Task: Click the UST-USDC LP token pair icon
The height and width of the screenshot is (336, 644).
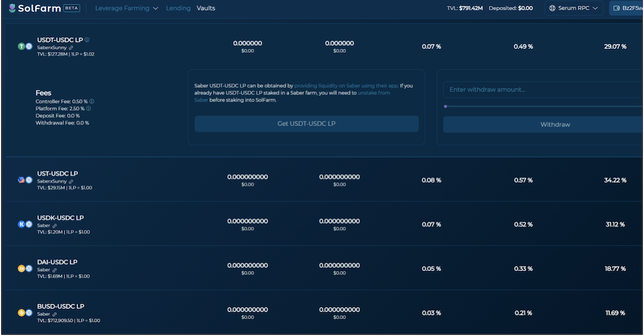Action: click(25, 180)
